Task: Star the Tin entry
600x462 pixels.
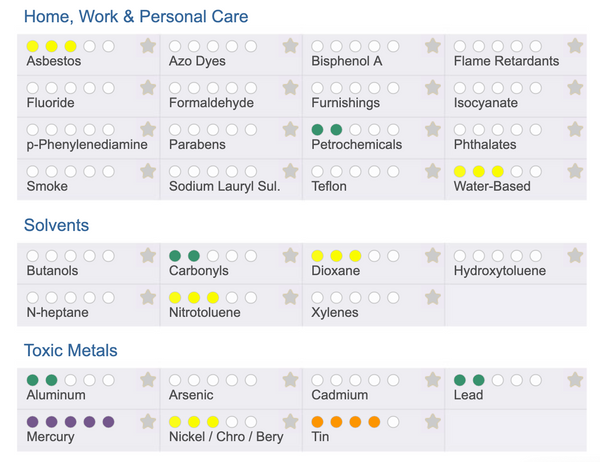Action: 432,422
